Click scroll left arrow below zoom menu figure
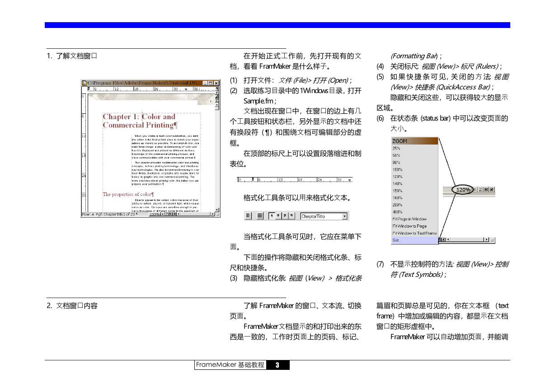Viewport: 555px width, 392px height. [x=449, y=240]
